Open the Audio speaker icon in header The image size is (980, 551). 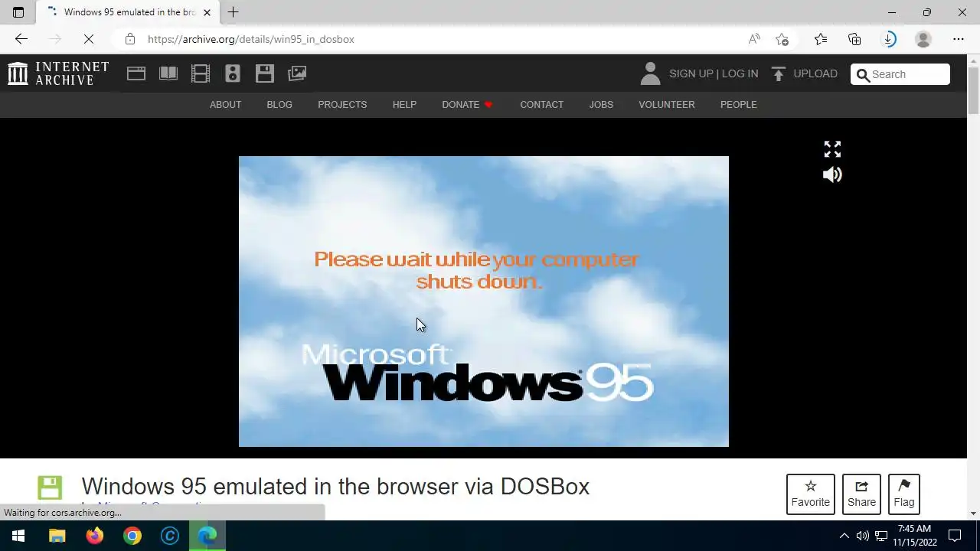233,73
